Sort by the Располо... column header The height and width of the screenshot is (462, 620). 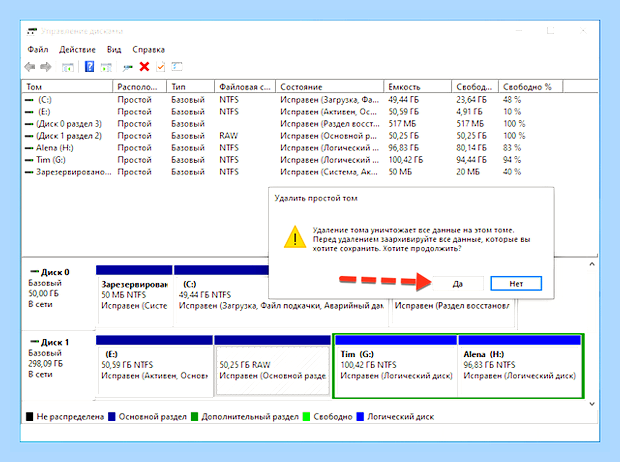140,87
